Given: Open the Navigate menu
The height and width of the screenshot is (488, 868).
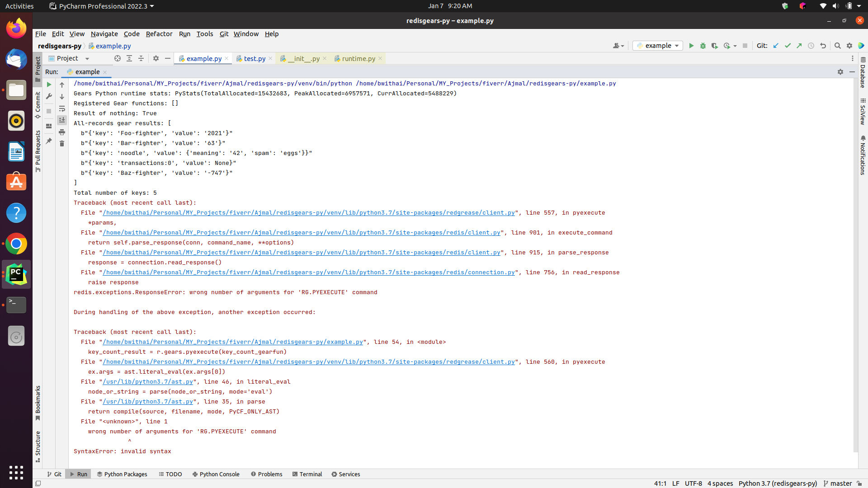Looking at the screenshot, I should [x=104, y=34].
